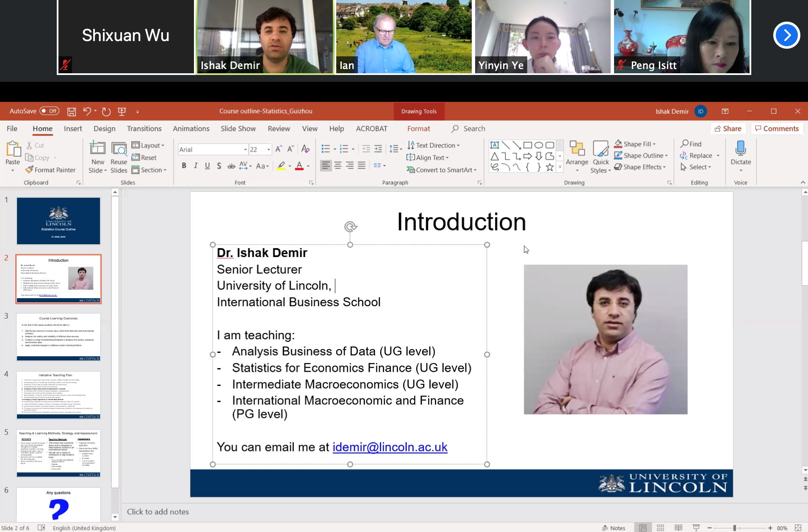Switch to Slide Sorter view icon
The image size is (808, 532).
click(x=661, y=528)
